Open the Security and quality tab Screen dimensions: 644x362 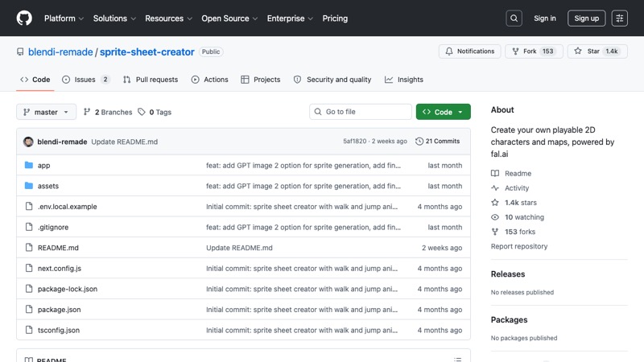[332, 80]
